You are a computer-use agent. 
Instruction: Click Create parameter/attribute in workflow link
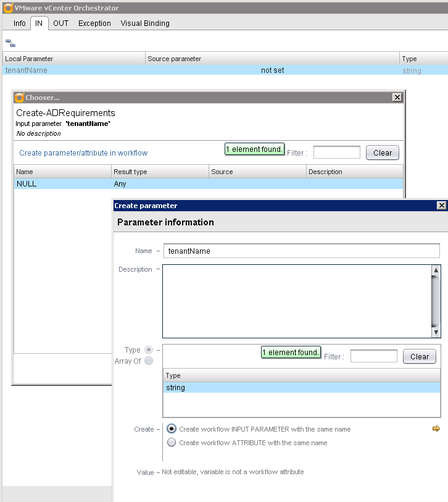83,153
